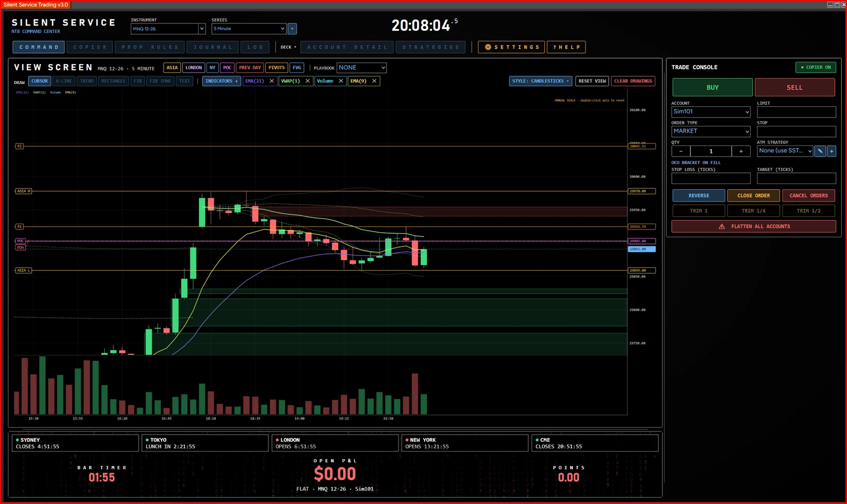Toggle the PIVOTS overlay
The image size is (847, 504).
pos(276,68)
